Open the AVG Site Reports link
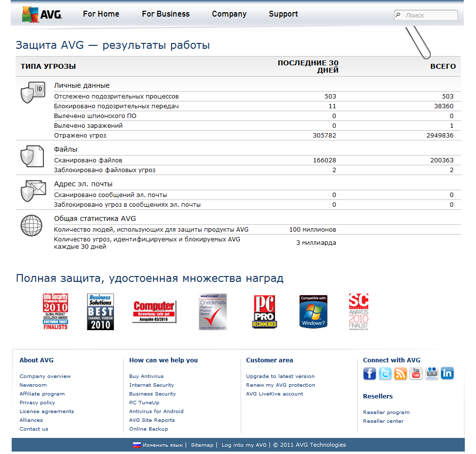The image size is (476, 454). tap(152, 420)
